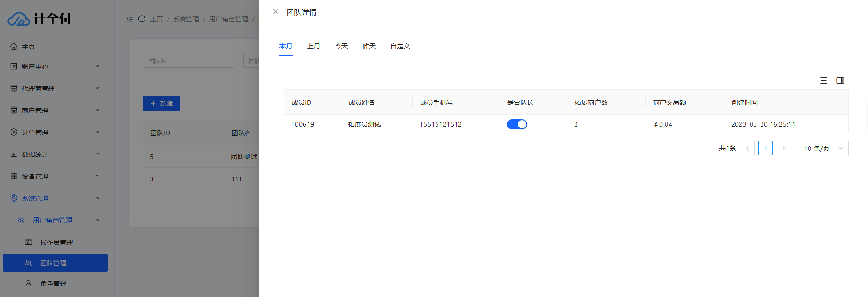Click the 计全付 cloud logo
This screenshot has width=868, height=297.
click(x=19, y=19)
